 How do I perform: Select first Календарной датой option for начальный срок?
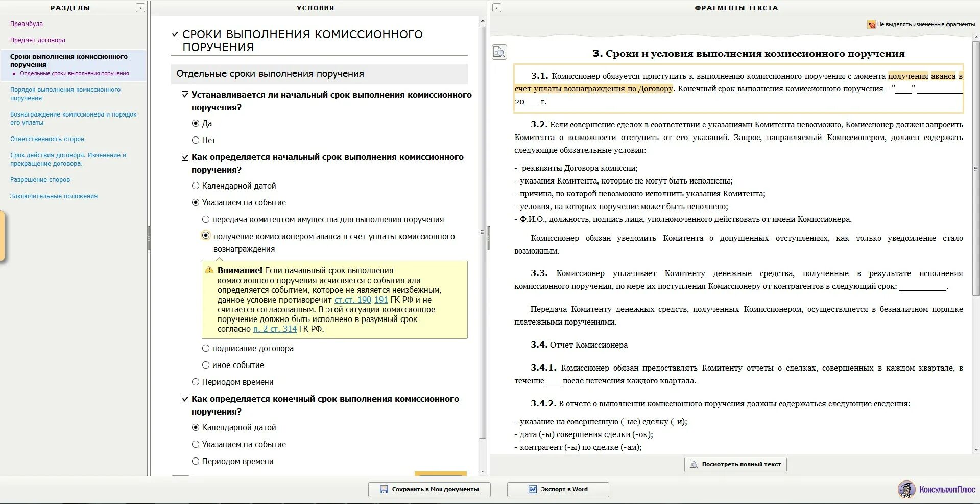[195, 186]
